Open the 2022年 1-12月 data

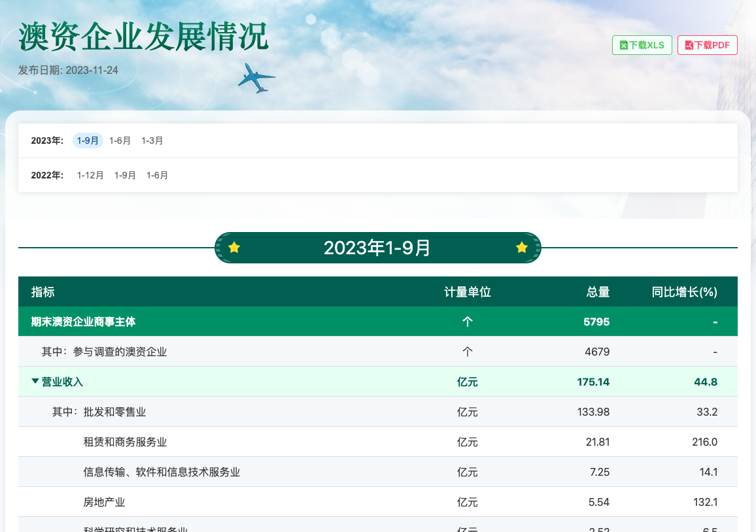(90, 175)
